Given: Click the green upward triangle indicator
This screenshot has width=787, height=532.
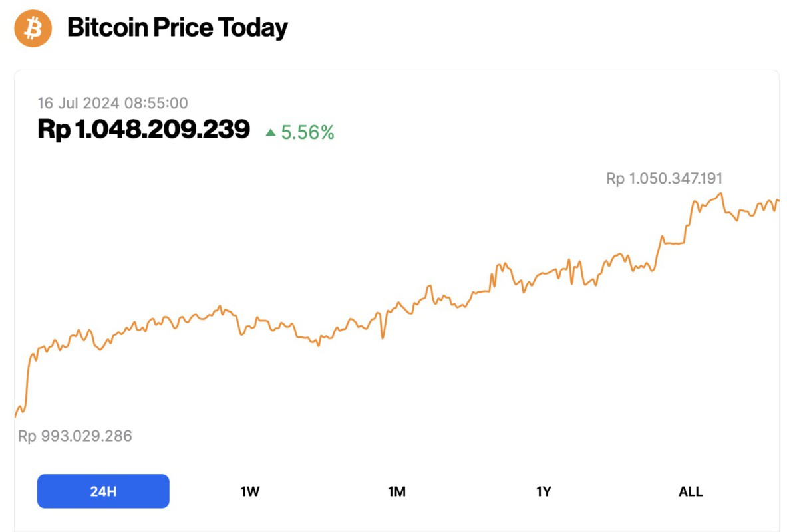Looking at the screenshot, I should [x=270, y=132].
